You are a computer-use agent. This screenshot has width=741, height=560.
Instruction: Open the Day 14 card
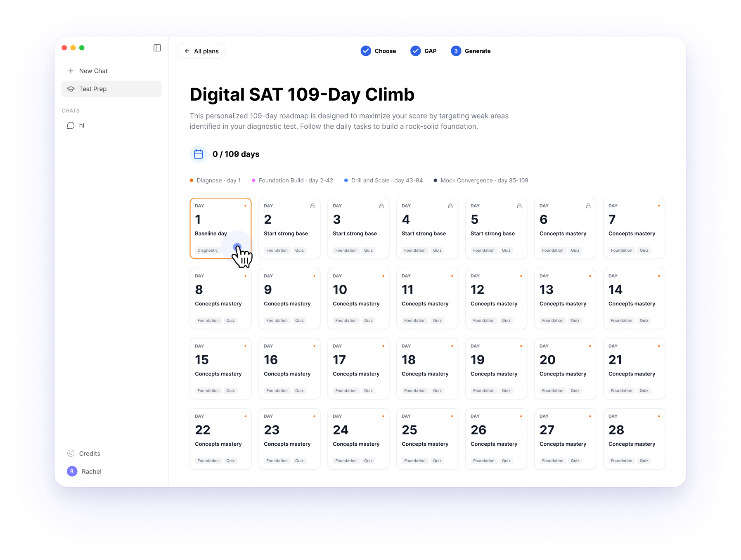click(x=634, y=299)
